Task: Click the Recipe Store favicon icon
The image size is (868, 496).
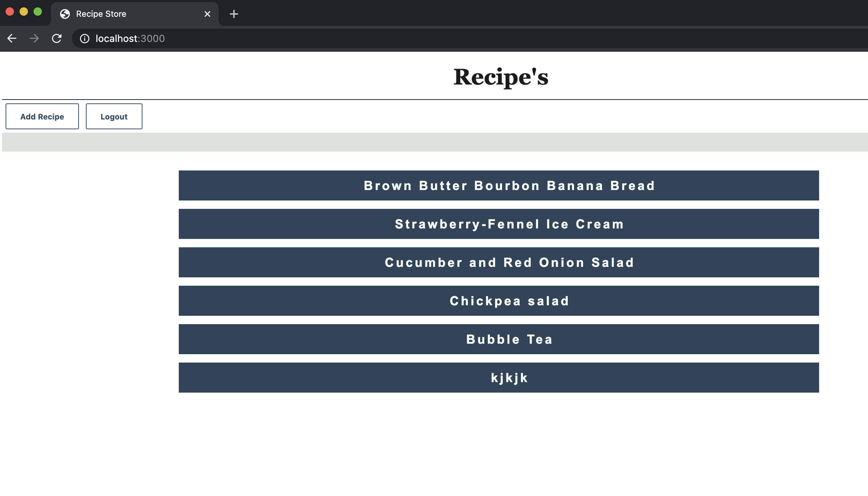Action: click(66, 14)
